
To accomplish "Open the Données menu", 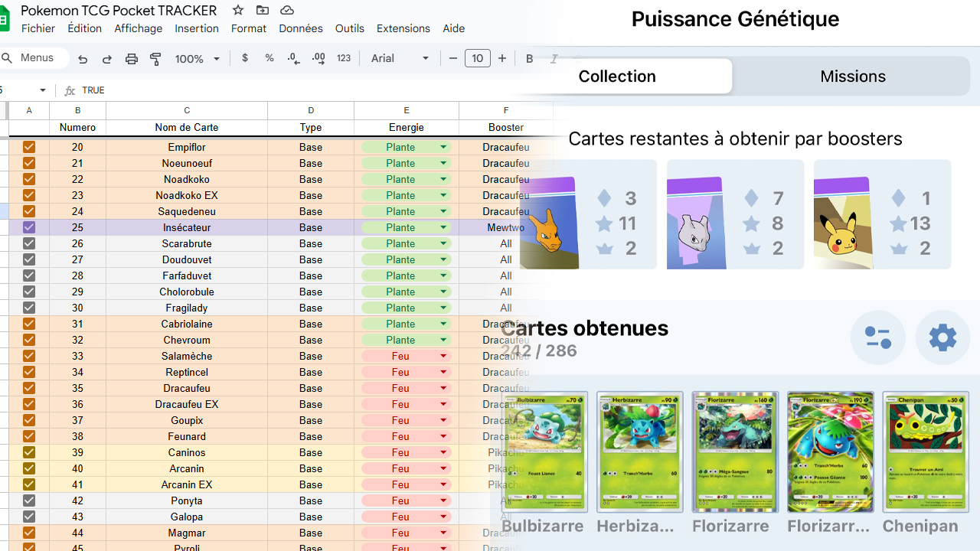I will click(301, 28).
